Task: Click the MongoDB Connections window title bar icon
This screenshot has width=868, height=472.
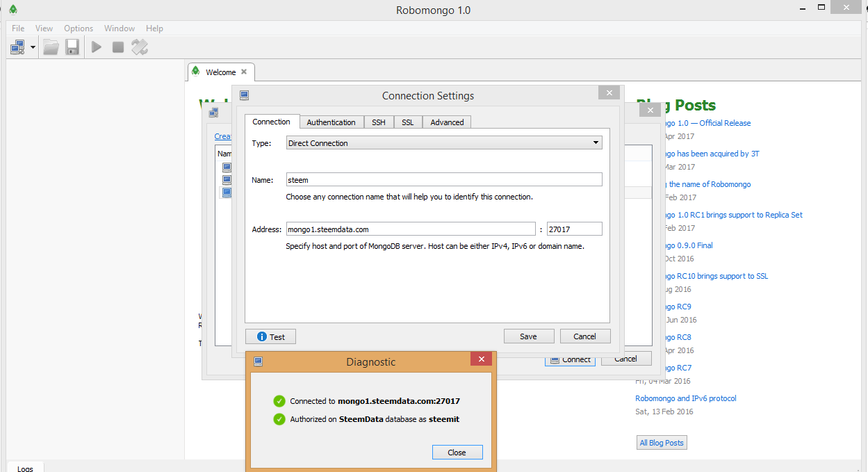Action: coord(213,113)
